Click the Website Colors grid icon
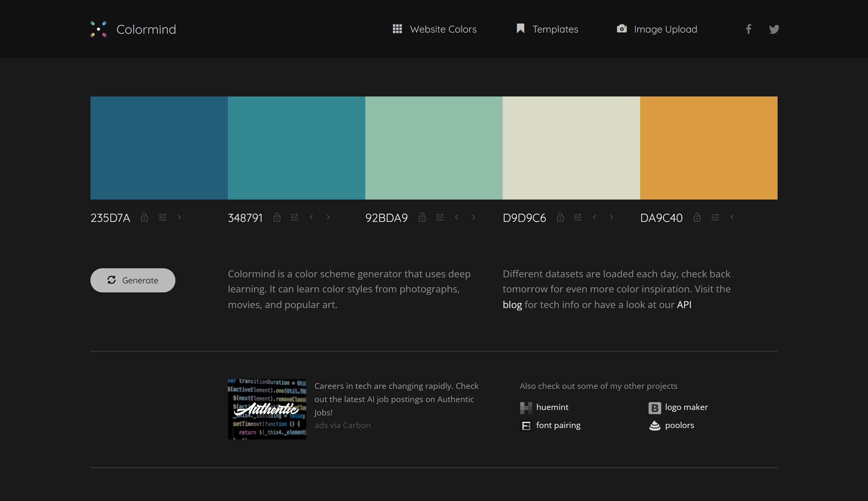Screen dimensions: 868x501 (397, 29)
